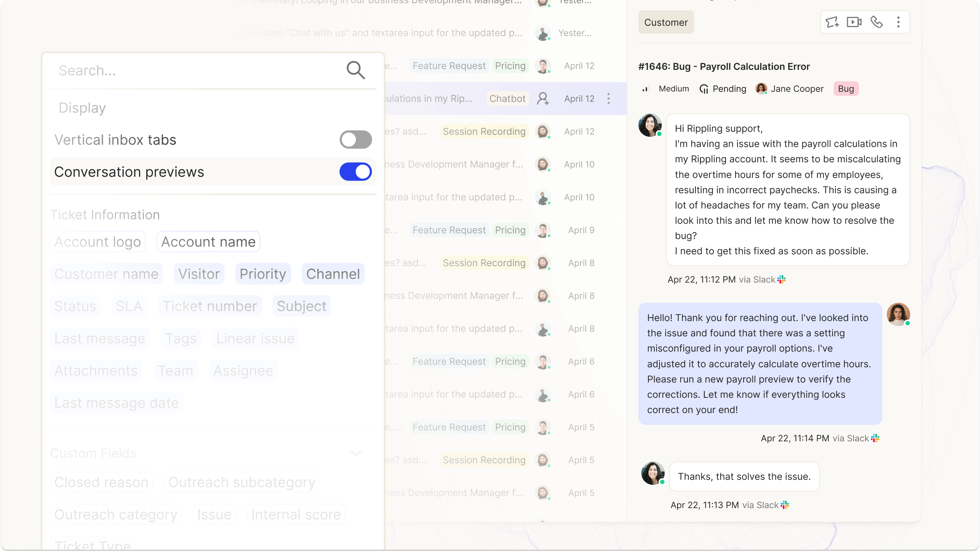
Task: Click the priority bars icon beside Medium
Action: tap(645, 89)
